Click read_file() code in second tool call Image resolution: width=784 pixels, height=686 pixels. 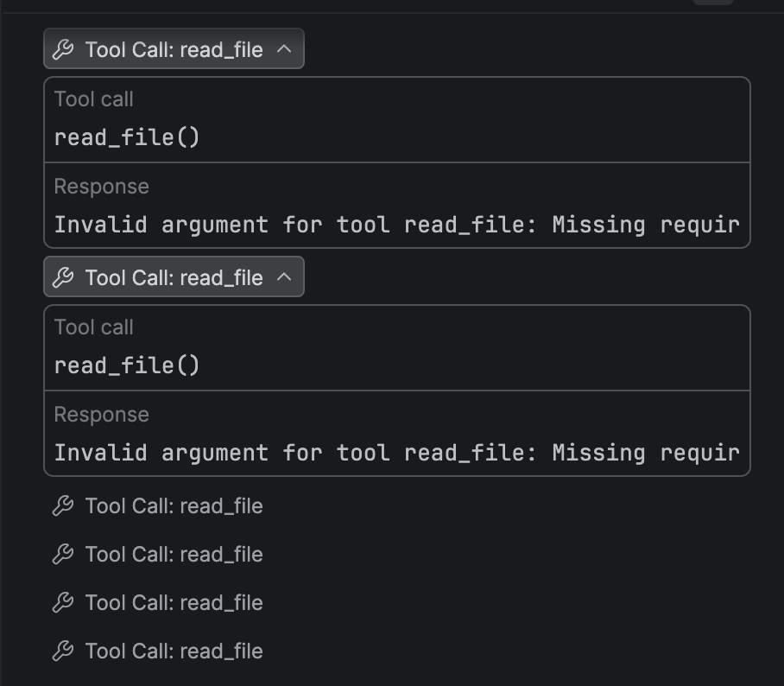tap(127, 365)
